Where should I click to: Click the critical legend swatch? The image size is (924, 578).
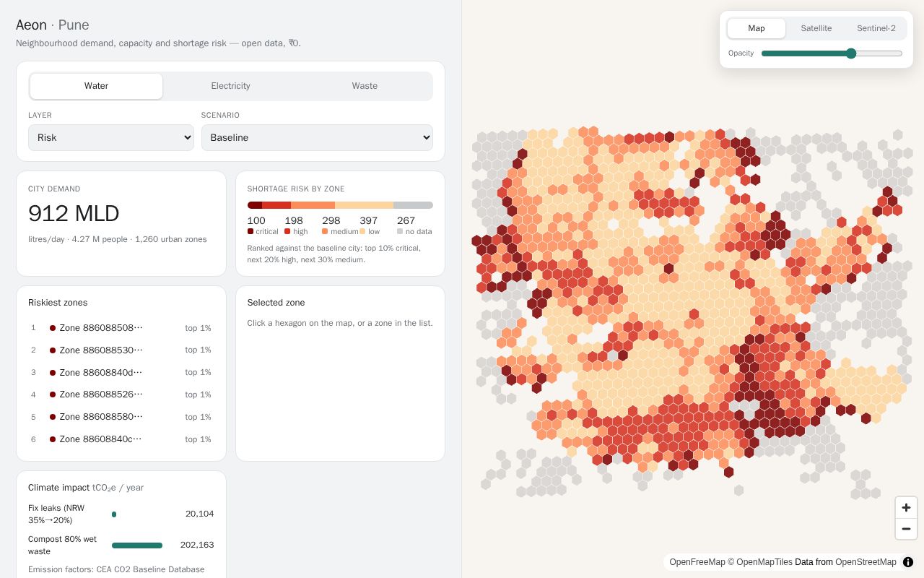250,231
